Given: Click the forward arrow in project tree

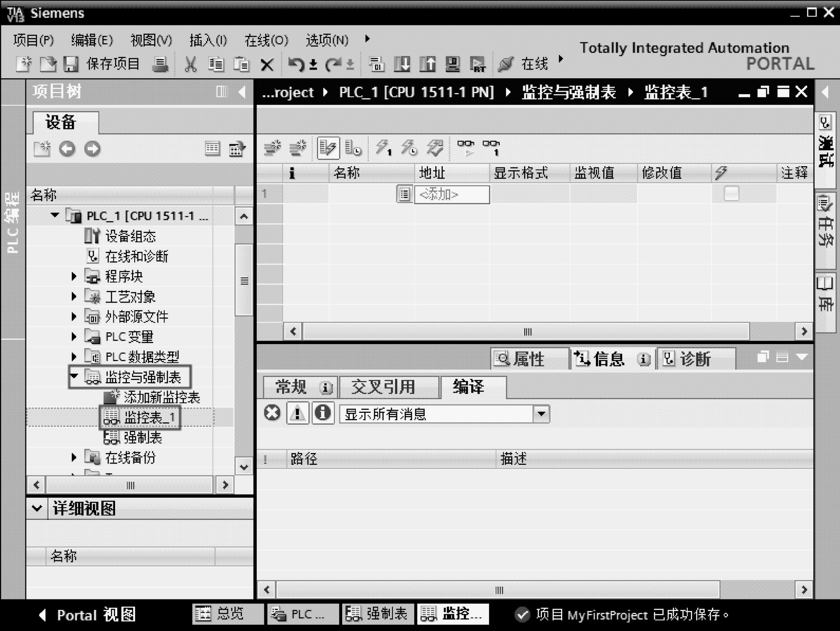Looking at the screenshot, I should click(x=92, y=149).
